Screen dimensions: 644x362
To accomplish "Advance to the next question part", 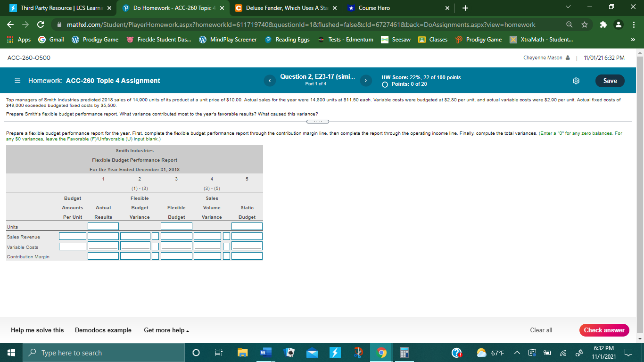I will click(365, 80).
